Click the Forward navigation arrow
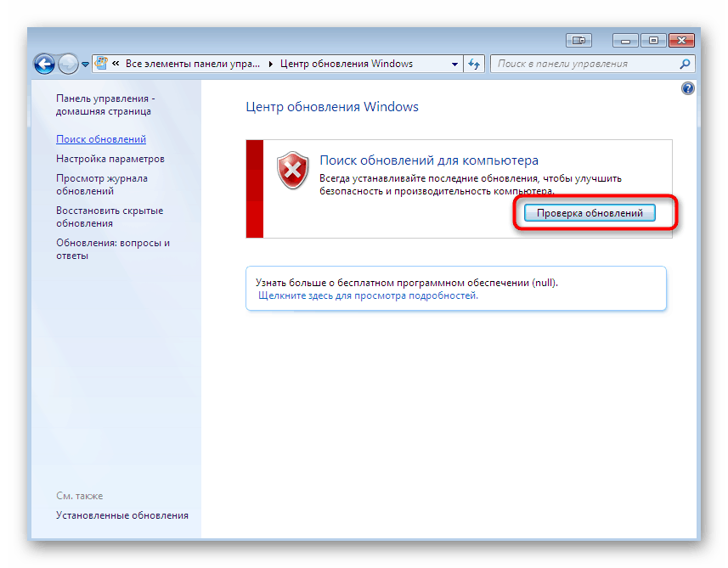 pos(68,64)
